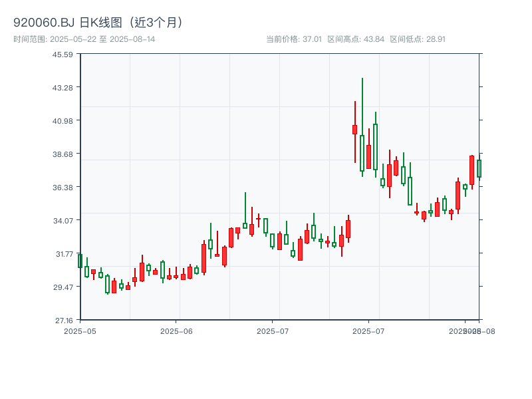Click the chart title 920060.BJ 日K线图
This screenshot has height=399, width=532.
(x=98, y=22)
